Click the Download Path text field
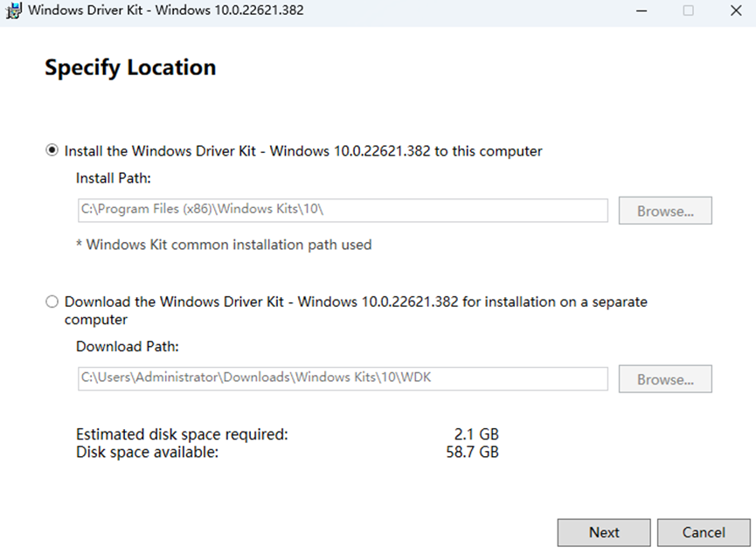The width and height of the screenshot is (756, 554). [343, 378]
